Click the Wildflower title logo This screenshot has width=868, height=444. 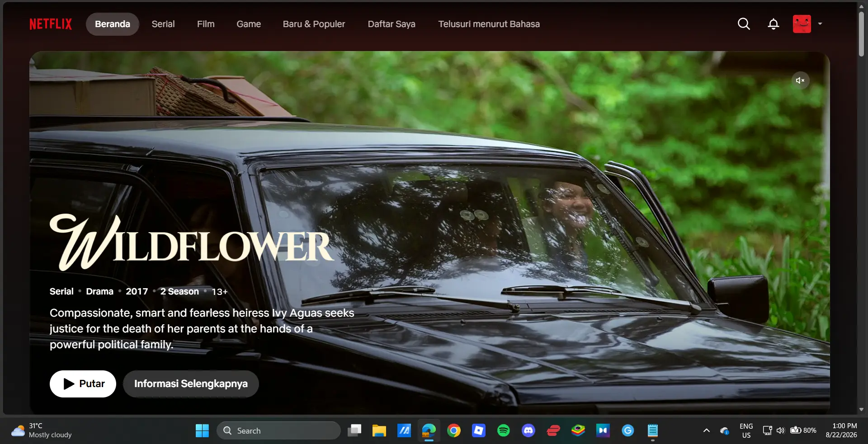coord(192,243)
